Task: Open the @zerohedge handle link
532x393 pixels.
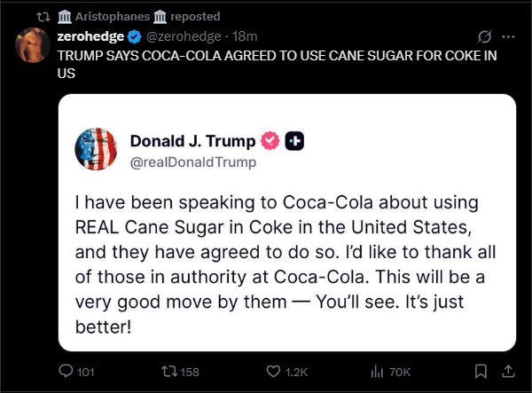Action: pyautogui.click(x=184, y=36)
